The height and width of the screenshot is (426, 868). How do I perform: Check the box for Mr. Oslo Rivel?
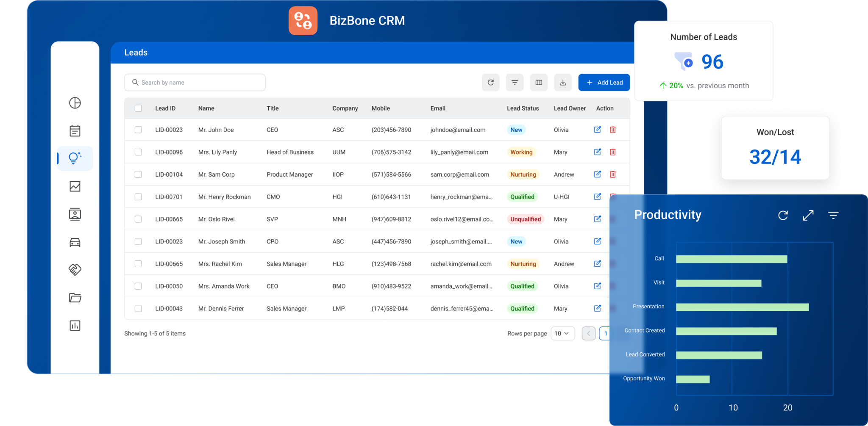pos(138,219)
